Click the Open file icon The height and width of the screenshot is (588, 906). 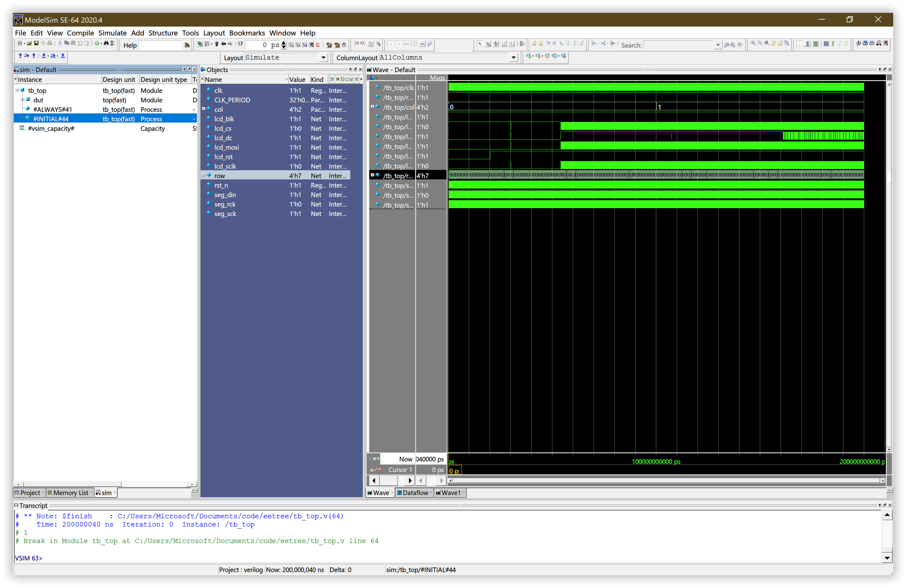tap(29, 43)
